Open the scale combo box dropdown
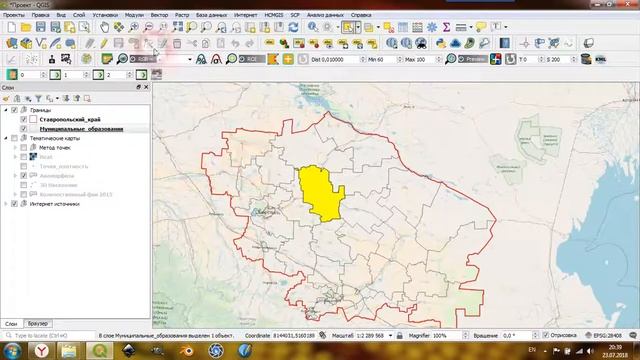Viewport: 640px width, 360px height. pyautogui.click(x=390, y=336)
